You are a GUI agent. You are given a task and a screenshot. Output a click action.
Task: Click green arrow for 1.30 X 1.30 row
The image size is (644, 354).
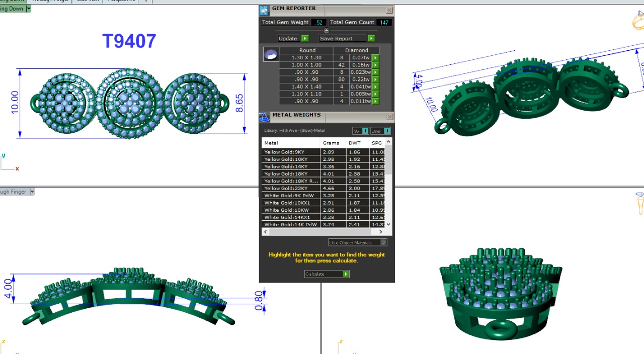[x=375, y=58]
